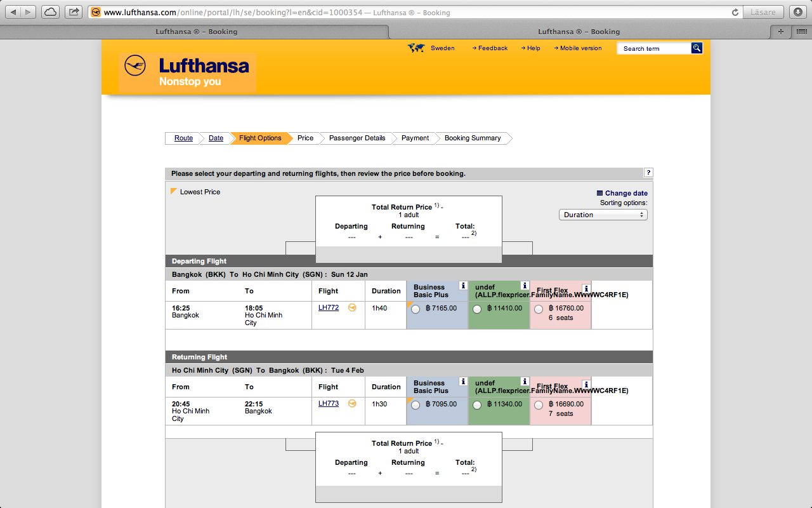Click the Search term input field
Image resolution: width=812 pixels, height=508 pixels.
[x=653, y=48]
